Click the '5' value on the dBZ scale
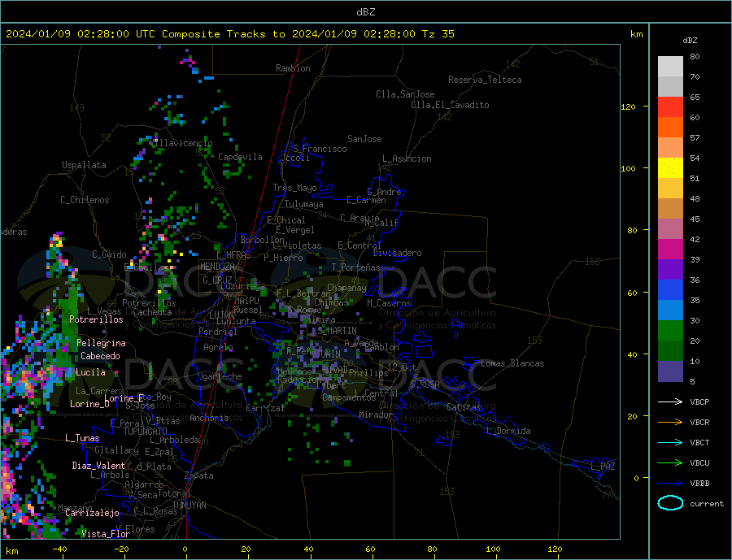This screenshot has width=732, height=560. tap(692, 382)
